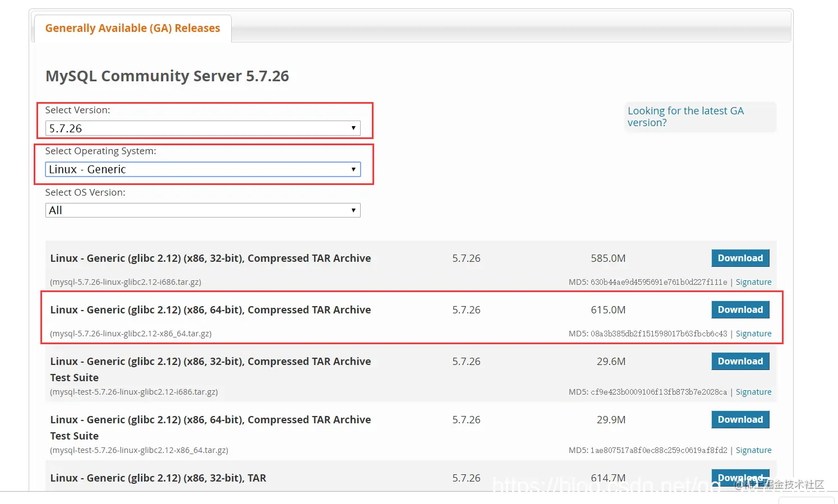This screenshot has width=838, height=504.
Task: Click the 'Linux - Generic (glibc 2.12) (x86, 32-bit), TAR' title
Action: 158,478
